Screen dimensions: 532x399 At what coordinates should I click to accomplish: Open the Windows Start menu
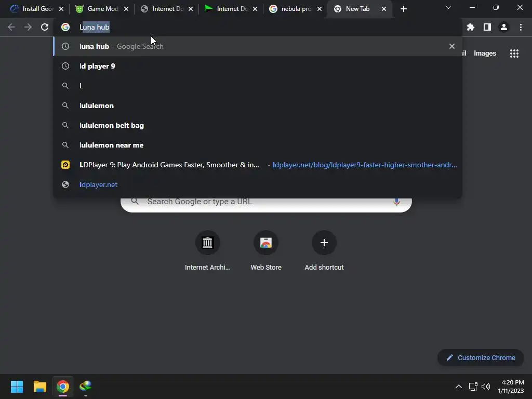point(17,387)
